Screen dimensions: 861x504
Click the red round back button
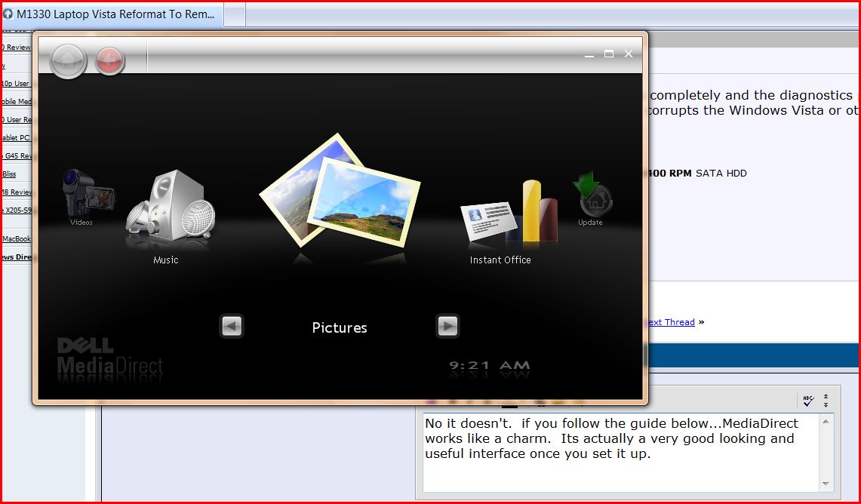coord(110,60)
